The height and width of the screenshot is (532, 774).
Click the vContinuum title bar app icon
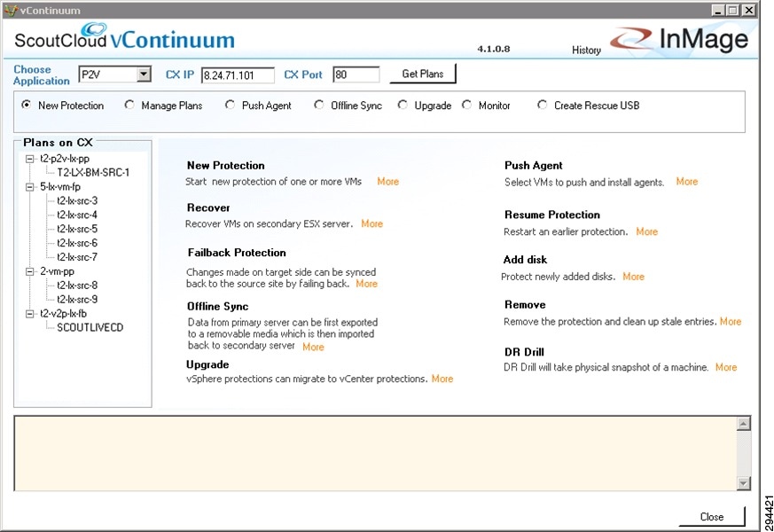[x=11, y=10]
